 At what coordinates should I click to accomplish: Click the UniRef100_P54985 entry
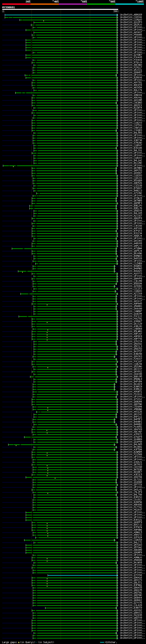tap(131, 35)
